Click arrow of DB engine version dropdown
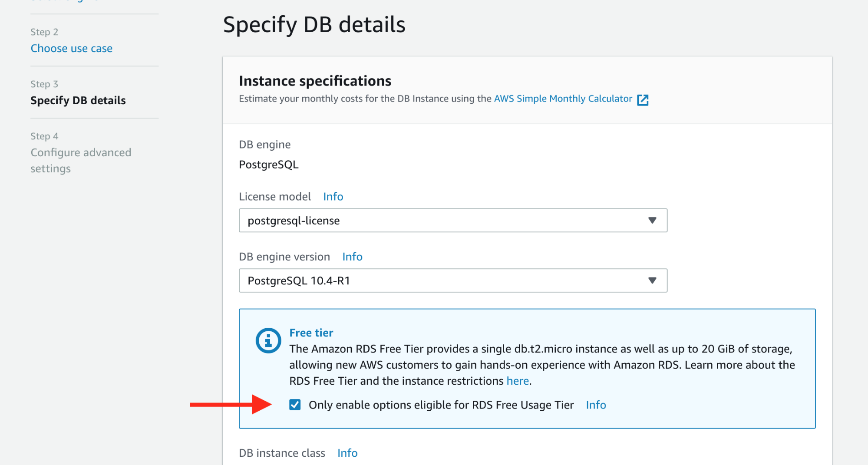The height and width of the screenshot is (465, 868). 652,280
